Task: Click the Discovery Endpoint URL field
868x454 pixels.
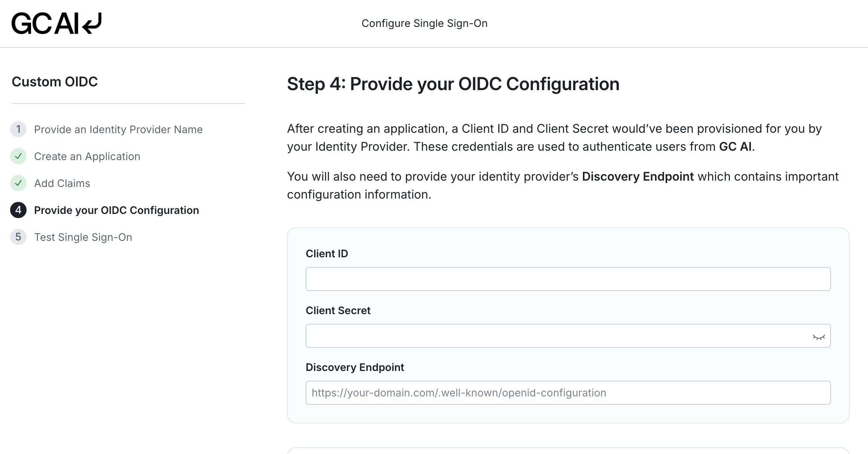Action: (568, 393)
